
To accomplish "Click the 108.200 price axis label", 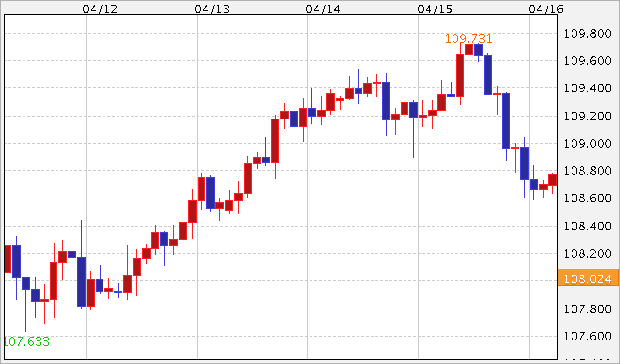I will tap(588, 254).
